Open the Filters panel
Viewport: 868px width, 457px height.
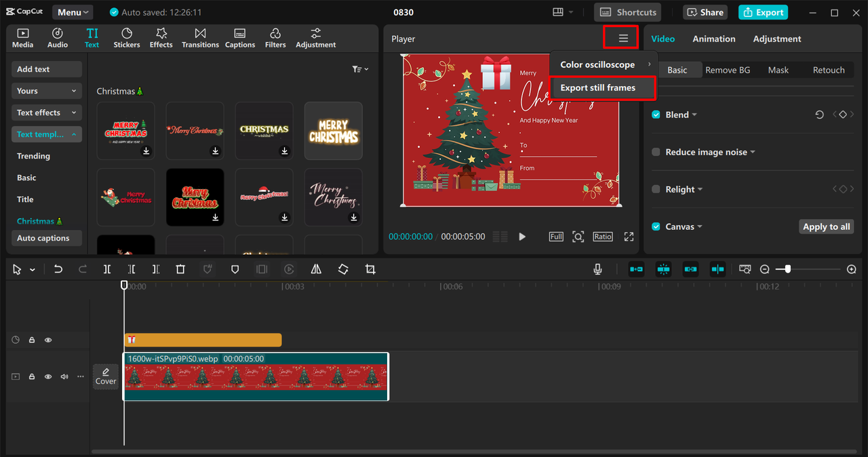point(275,38)
